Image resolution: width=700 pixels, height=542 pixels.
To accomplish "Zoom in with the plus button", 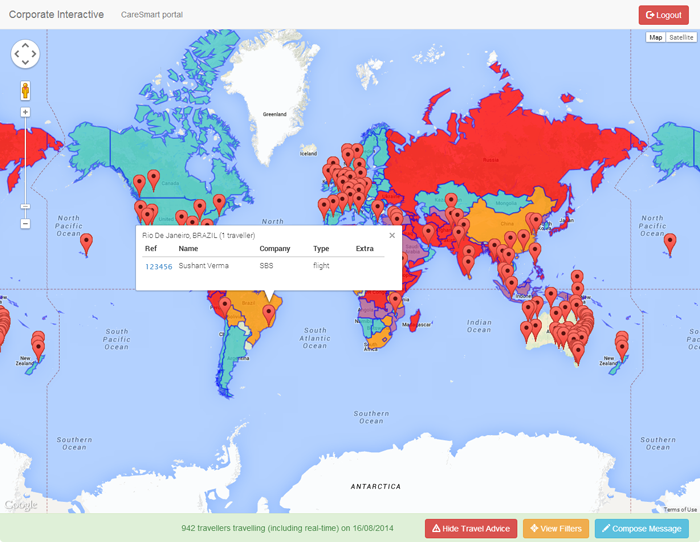I will click(25, 112).
